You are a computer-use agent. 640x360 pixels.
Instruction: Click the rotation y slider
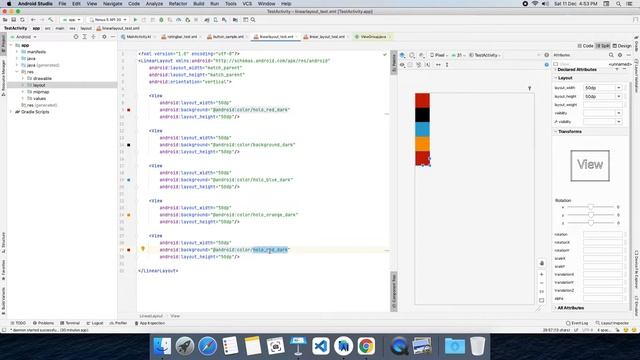pyautogui.click(x=591, y=215)
